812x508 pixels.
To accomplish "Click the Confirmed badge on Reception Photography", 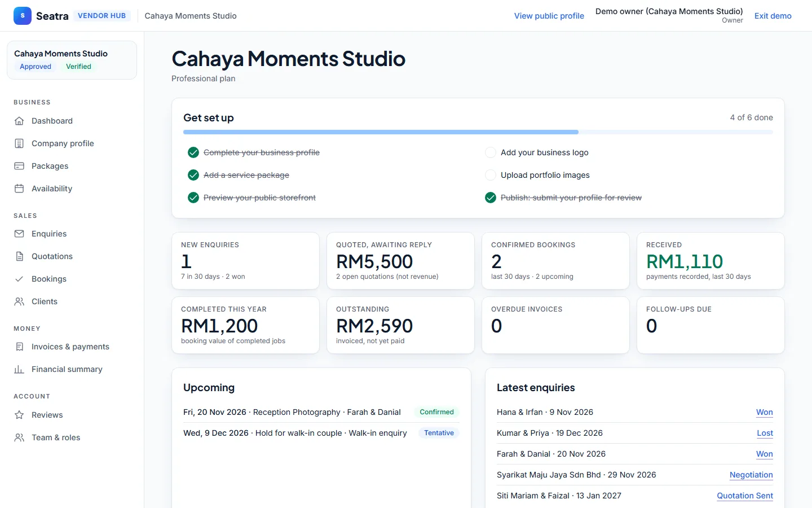I will (436, 412).
